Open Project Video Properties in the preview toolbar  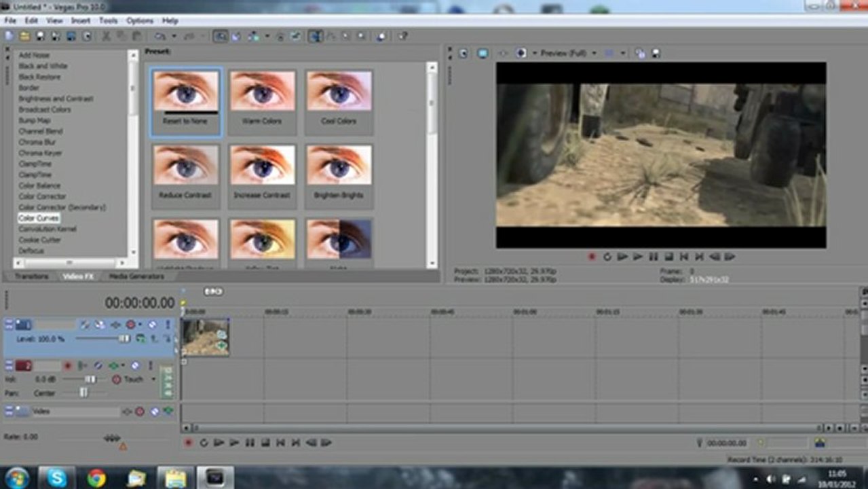[464, 53]
